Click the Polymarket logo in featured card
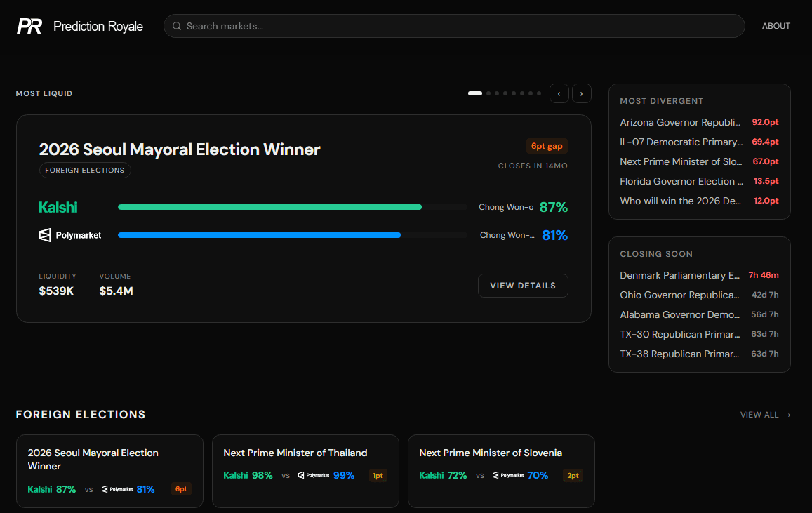 (x=70, y=235)
